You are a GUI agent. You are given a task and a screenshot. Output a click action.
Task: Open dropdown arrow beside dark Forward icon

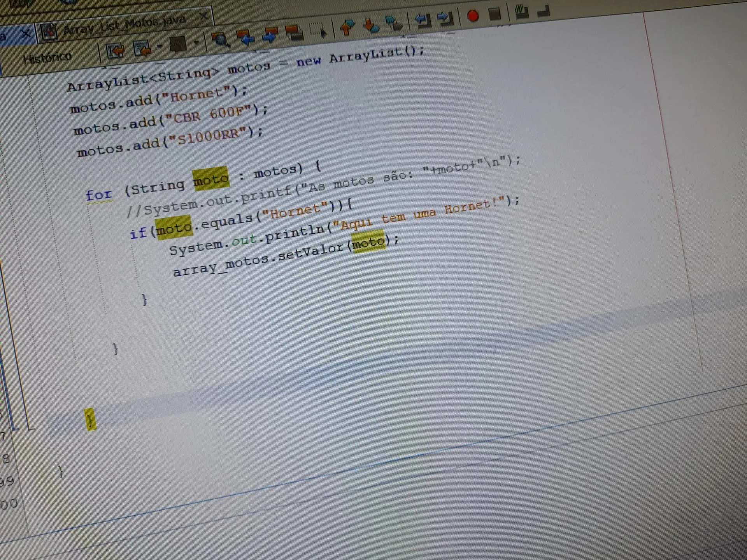pyautogui.click(x=196, y=42)
